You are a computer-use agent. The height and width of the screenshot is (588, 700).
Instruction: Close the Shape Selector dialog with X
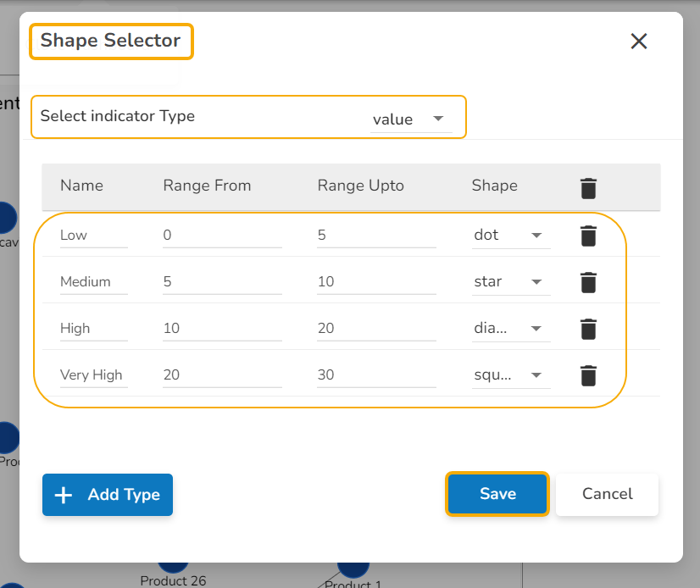click(639, 41)
